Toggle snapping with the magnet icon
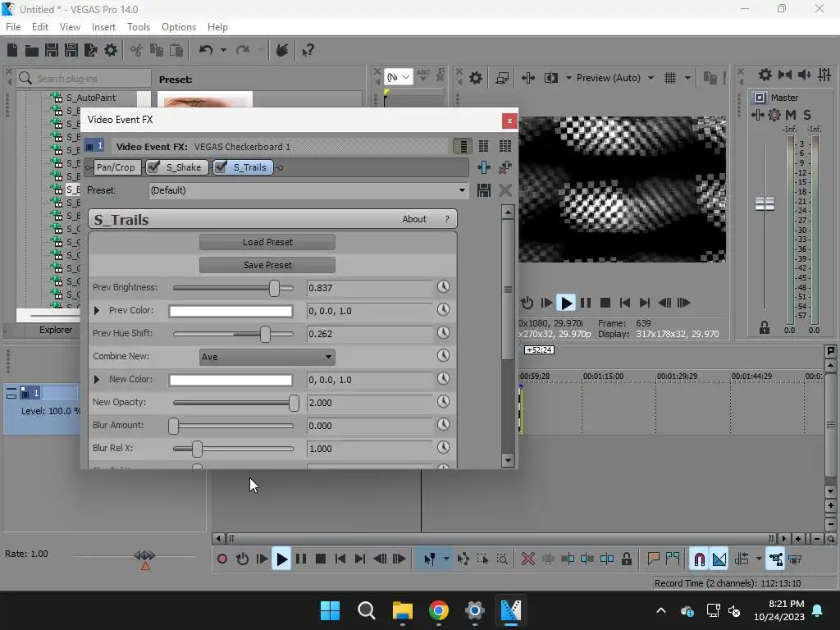 pos(699,559)
